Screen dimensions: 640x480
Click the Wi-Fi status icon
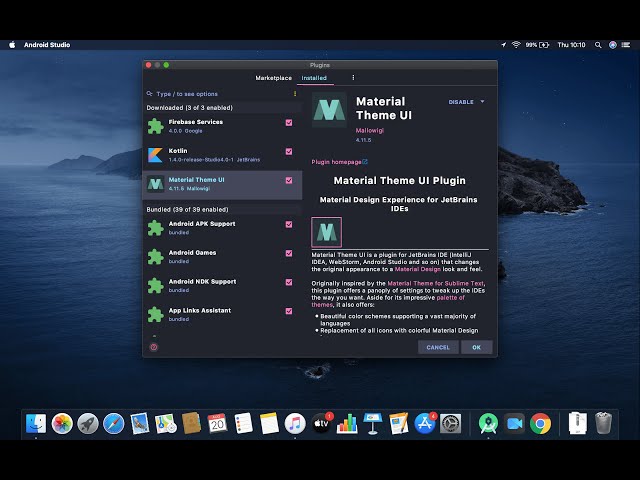pyautogui.click(x=516, y=45)
